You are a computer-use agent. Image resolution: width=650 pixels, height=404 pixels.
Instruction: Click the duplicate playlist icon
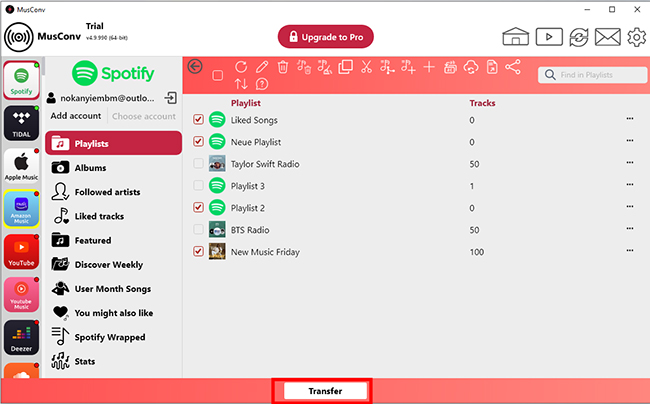pos(345,67)
